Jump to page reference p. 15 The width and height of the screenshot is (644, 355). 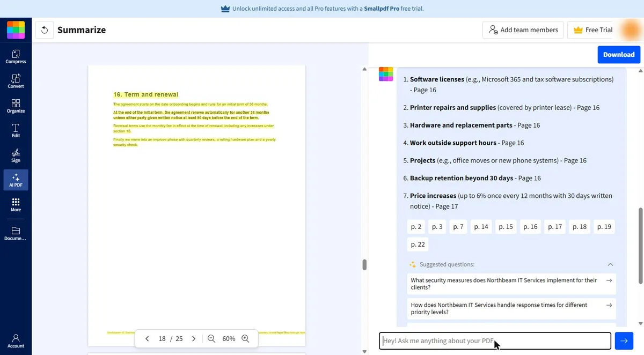(x=506, y=227)
